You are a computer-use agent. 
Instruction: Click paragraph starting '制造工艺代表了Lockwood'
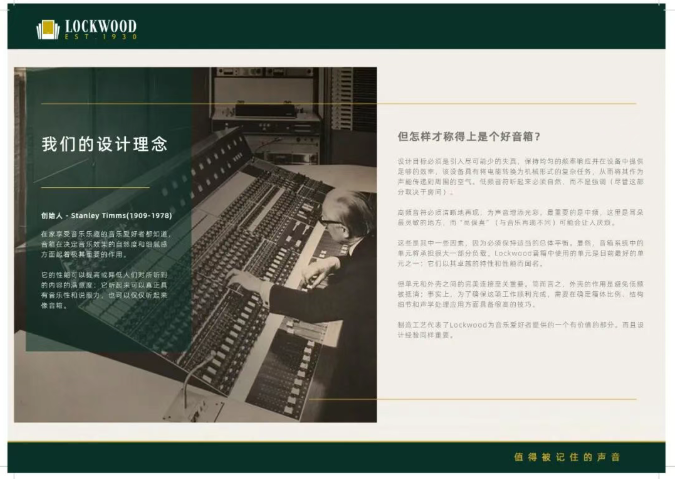coord(520,329)
